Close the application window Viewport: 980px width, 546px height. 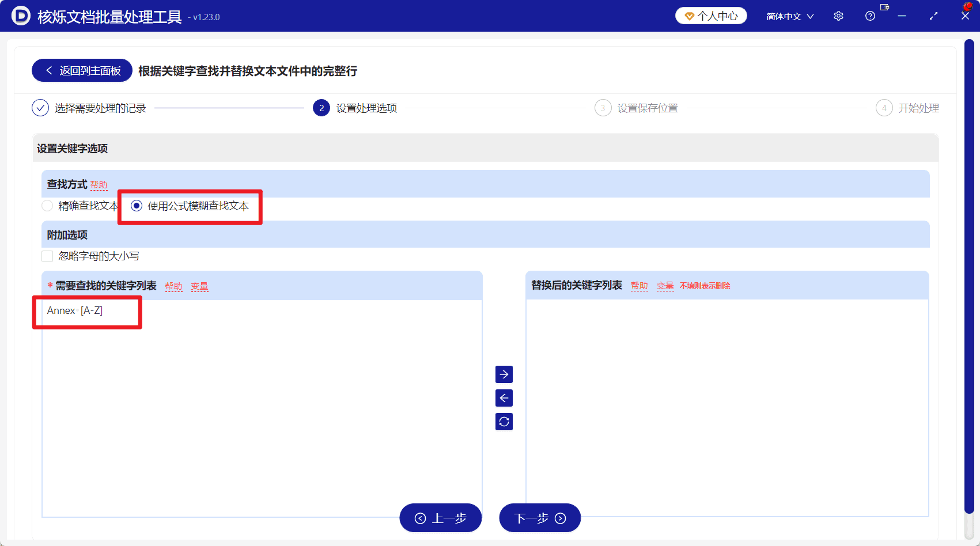point(965,16)
